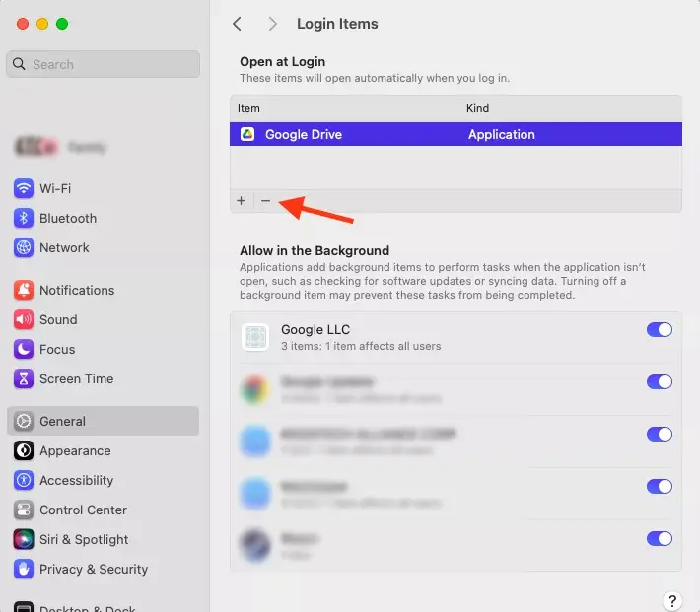Add a login item with plus button

point(242,201)
